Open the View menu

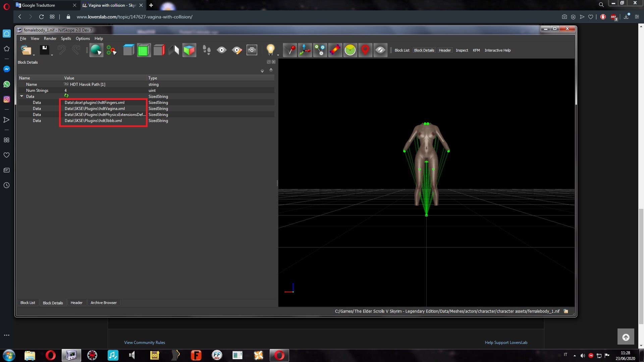(x=35, y=39)
